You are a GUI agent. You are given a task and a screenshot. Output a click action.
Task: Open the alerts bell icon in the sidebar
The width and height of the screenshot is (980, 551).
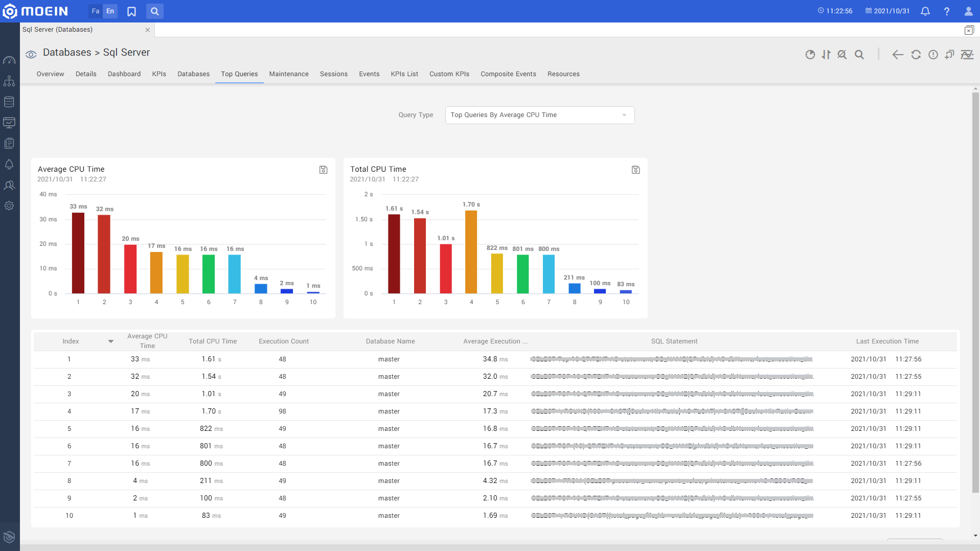9,164
